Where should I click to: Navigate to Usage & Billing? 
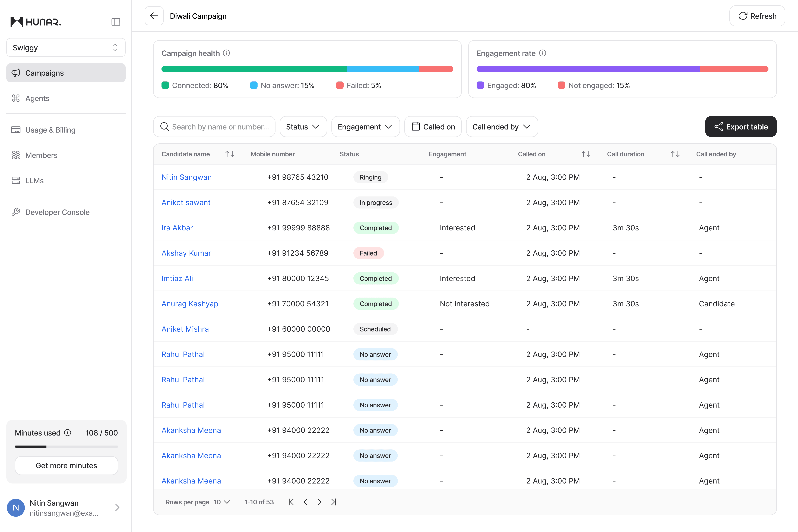point(50,130)
